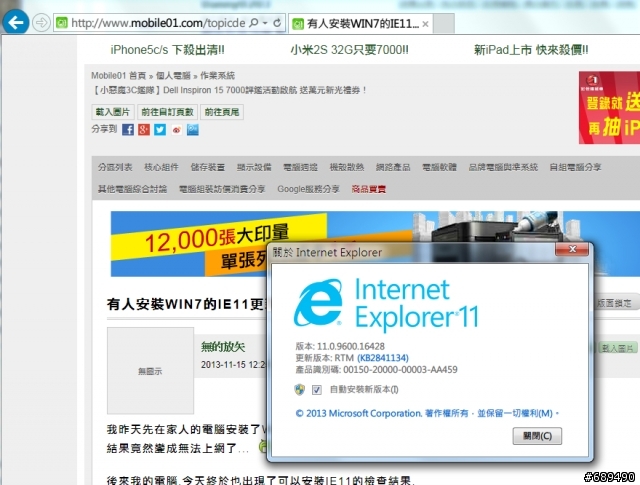
Task: Close the 有人安裝WIN7的IE11 tab
Action: tap(425, 24)
